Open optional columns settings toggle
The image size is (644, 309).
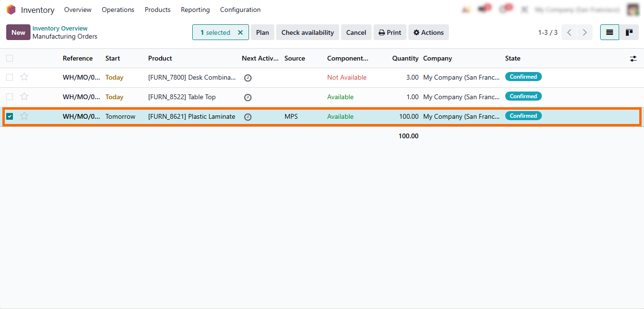pos(633,59)
